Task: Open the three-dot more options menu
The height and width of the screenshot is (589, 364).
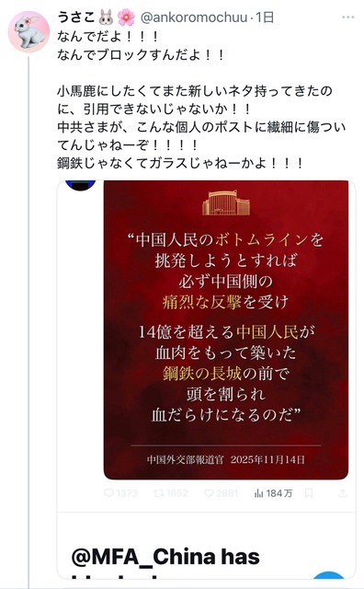Action: (x=347, y=17)
